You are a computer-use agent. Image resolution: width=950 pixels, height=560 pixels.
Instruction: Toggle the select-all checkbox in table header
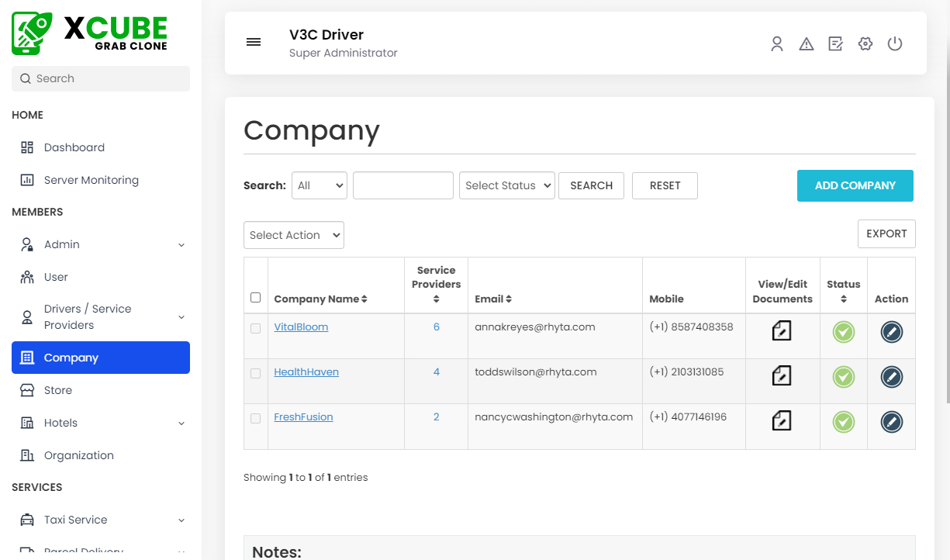point(256,298)
